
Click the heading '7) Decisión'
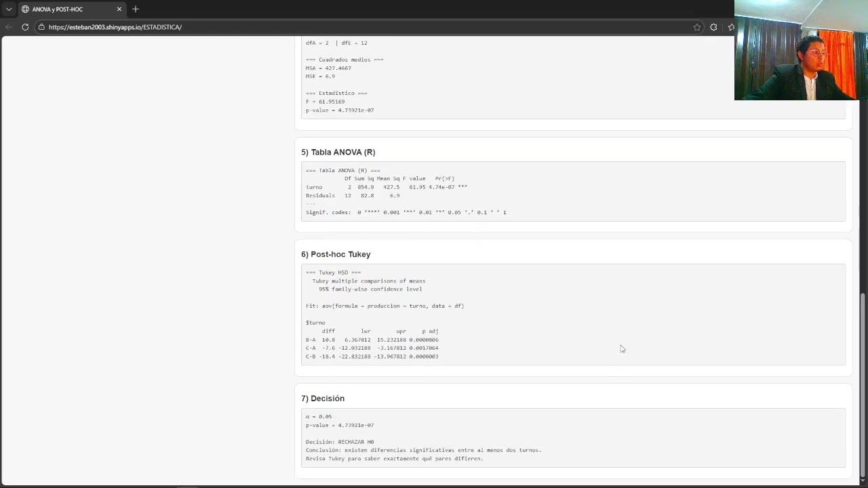point(323,399)
